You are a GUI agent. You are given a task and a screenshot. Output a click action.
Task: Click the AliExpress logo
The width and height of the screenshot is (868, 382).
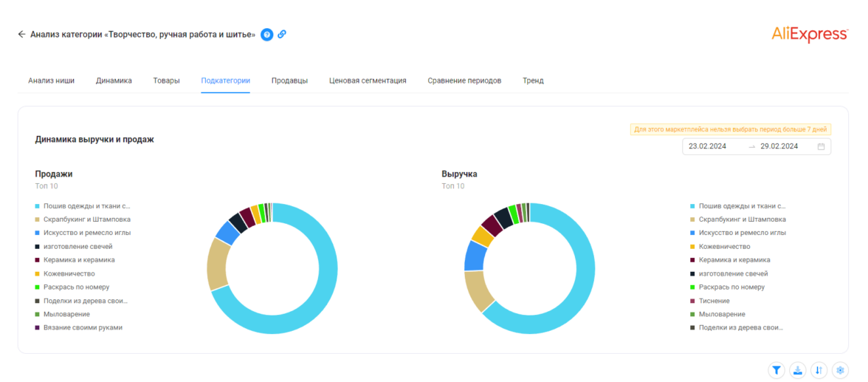(x=809, y=35)
